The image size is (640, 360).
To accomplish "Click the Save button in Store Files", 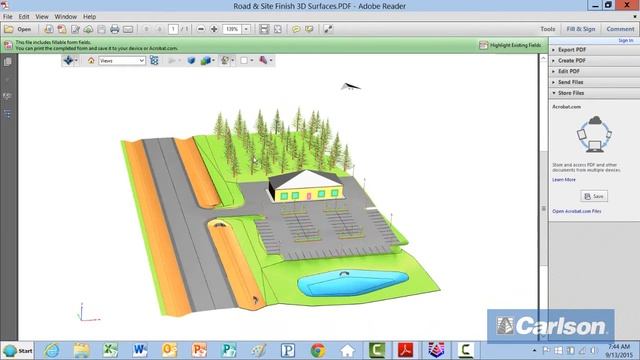I will point(594,196).
